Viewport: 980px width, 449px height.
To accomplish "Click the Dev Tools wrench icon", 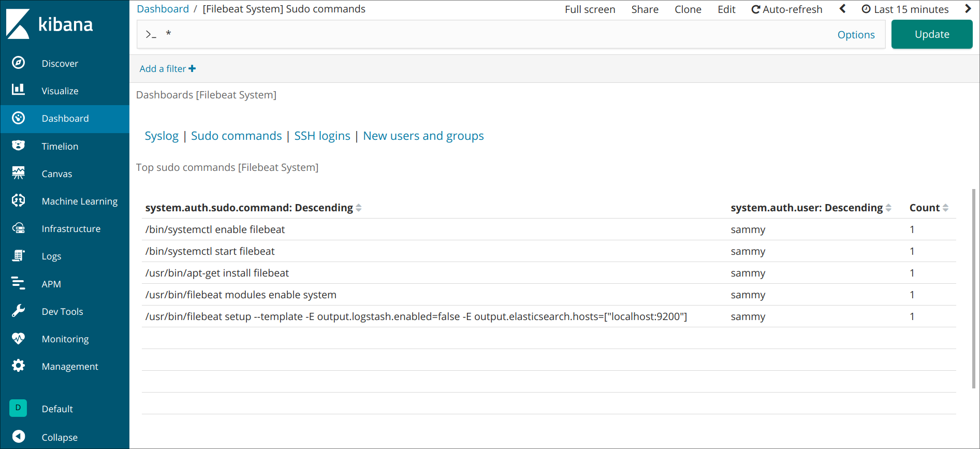I will coord(18,311).
